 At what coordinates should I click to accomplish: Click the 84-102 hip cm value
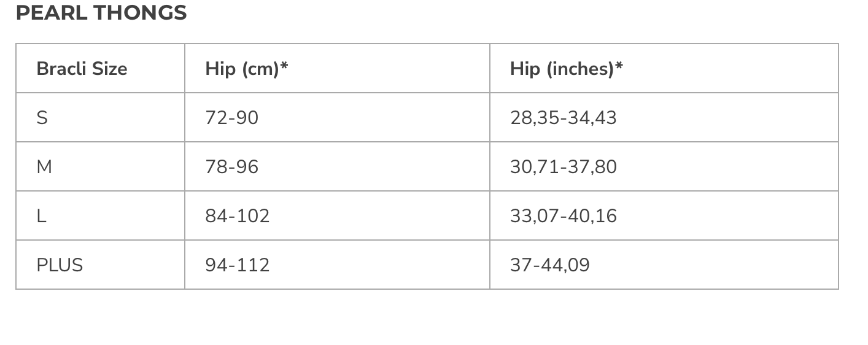(238, 216)
